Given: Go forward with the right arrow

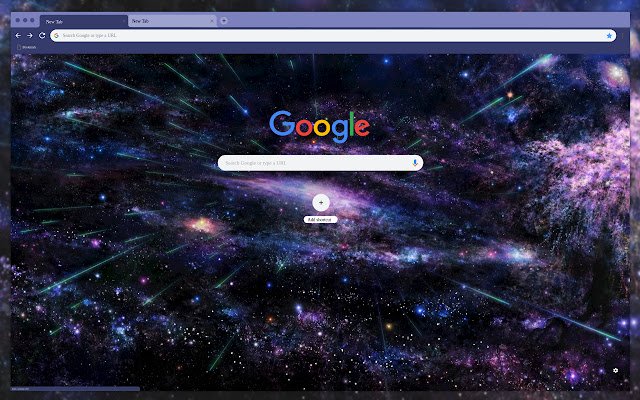Looking at the screenshot, I should [30, 36].
